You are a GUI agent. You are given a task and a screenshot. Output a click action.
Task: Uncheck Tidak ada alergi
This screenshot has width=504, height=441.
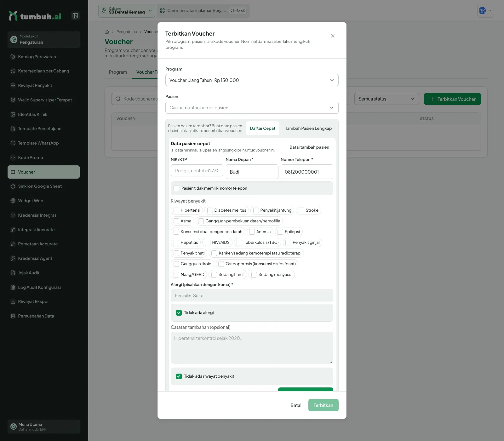click(x=179, y=313)
